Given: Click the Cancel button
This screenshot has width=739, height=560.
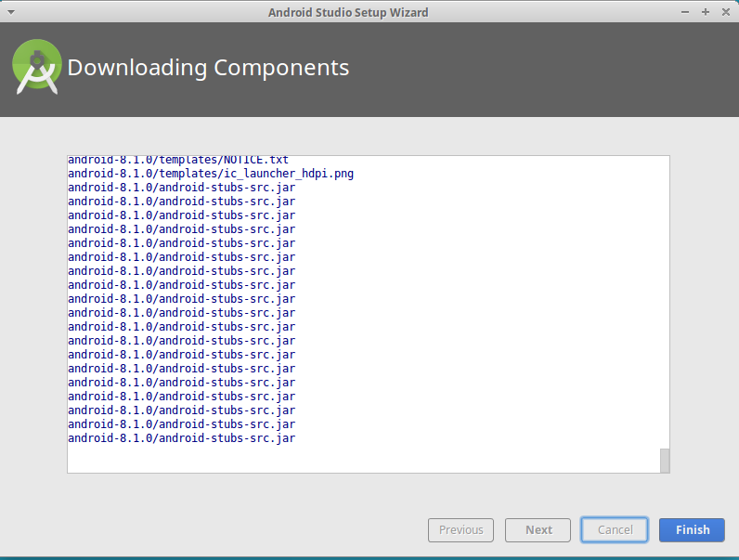Looking at the screenshot, I should (615, 530).
